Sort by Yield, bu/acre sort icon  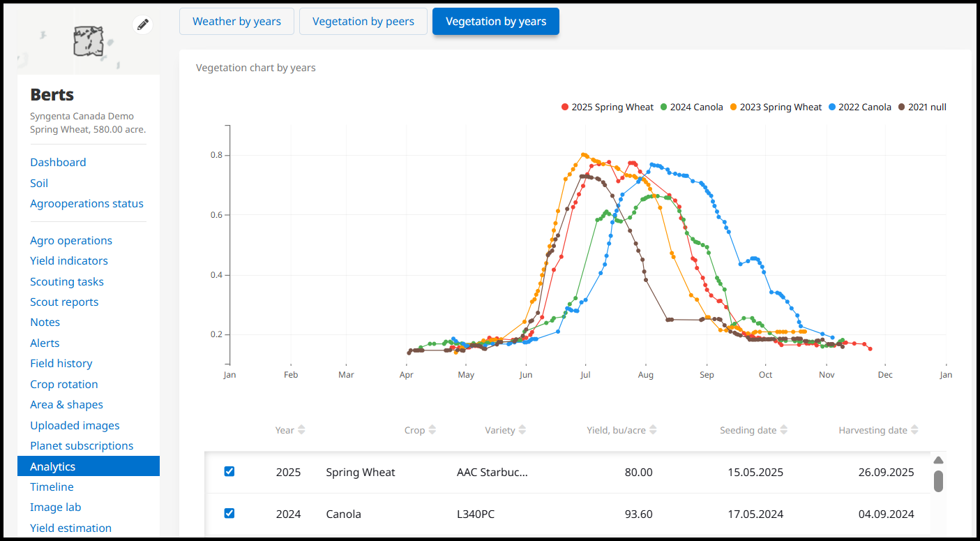653,430
